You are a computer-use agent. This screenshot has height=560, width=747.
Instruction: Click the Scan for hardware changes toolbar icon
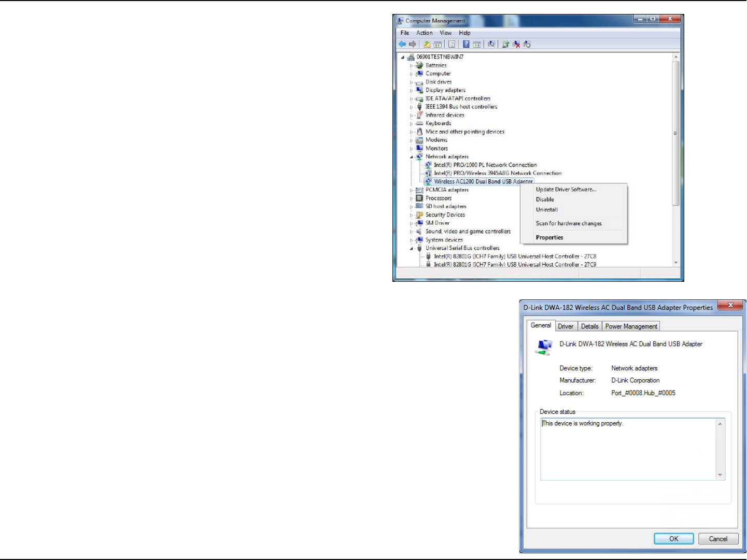coord(491,45)
